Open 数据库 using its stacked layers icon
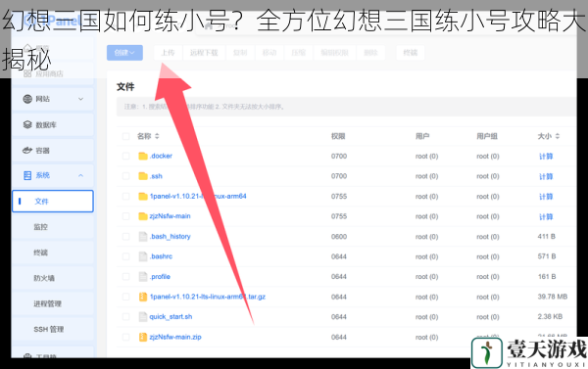The image size is (588, 369). tap(27, 124)
